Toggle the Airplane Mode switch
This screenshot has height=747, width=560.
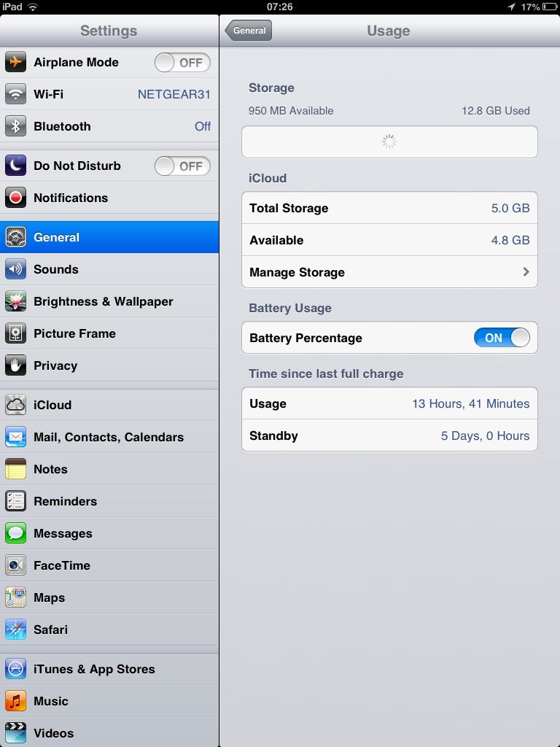pyautogui.click(x=182, y=63)
